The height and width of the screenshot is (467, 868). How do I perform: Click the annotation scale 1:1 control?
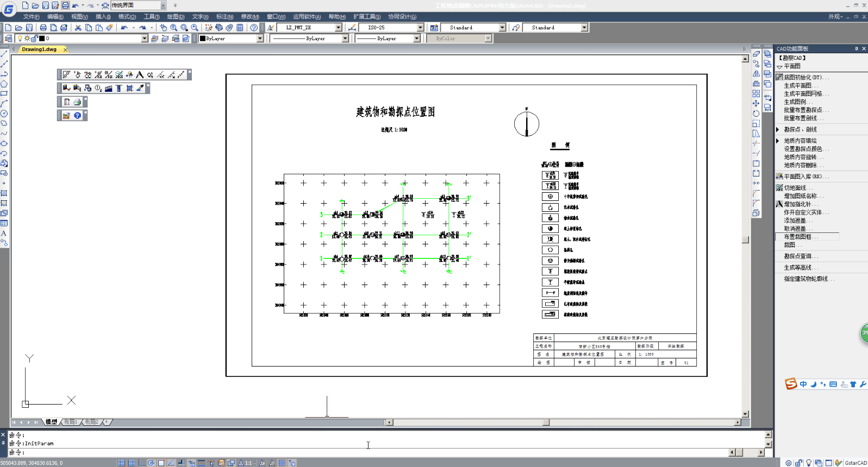point(248,463)
